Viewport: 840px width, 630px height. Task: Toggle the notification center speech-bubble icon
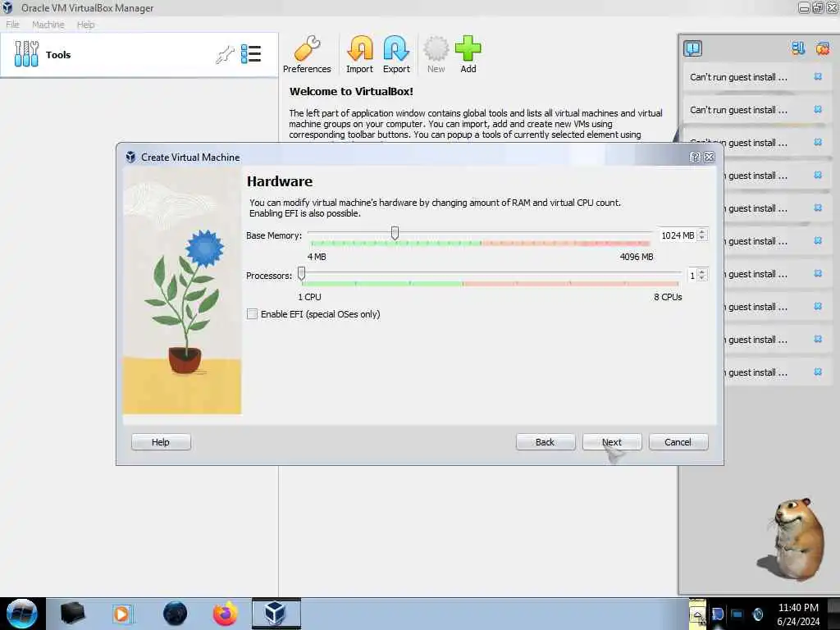(692, 48)
